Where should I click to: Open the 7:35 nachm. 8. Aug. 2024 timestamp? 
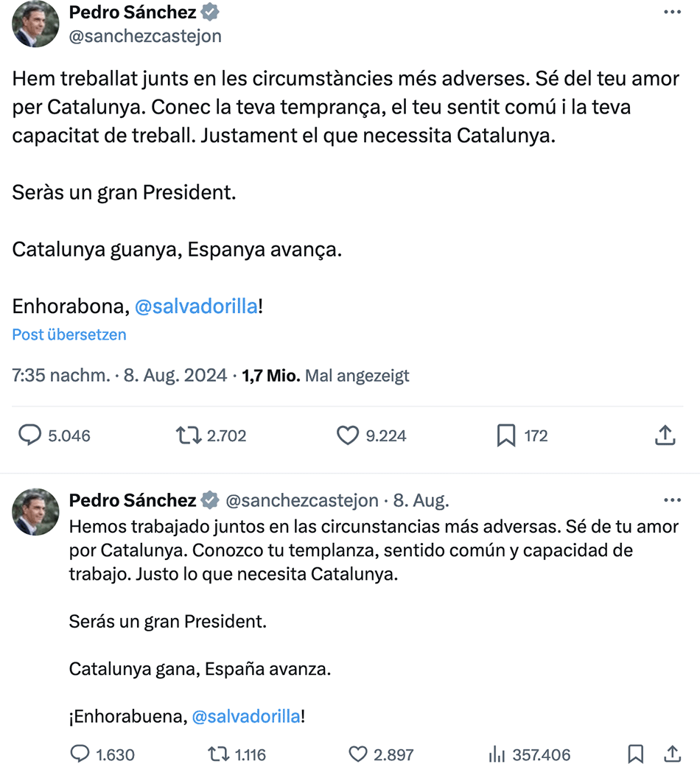[119, 376]
